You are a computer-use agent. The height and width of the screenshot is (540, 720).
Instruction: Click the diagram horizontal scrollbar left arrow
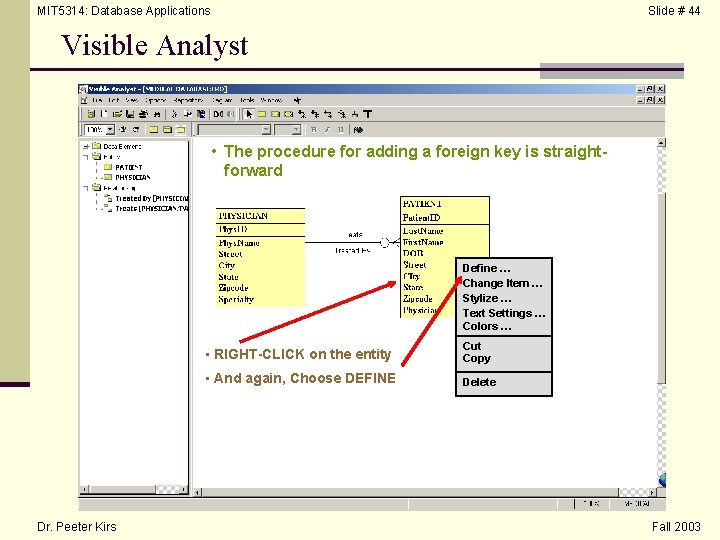(197, 492)
